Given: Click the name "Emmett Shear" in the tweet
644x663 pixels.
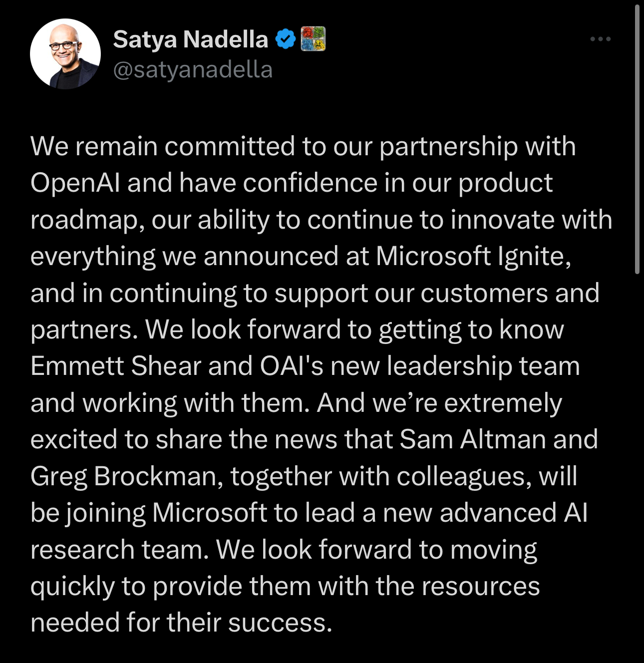Looking at the screenshot, I should click(116, 366).
